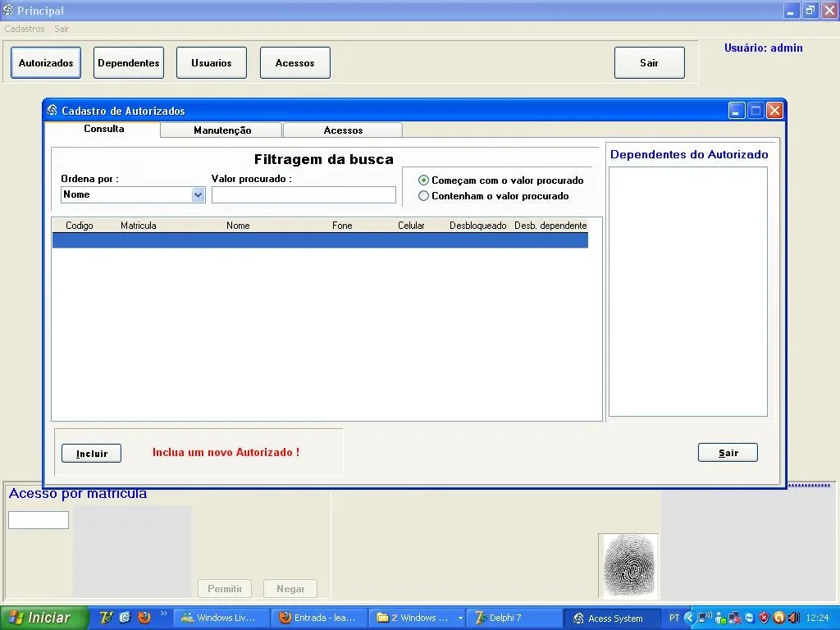Click the red security shield tray icon
The height and width of the screenshot is (630, 840).
[764, 619]
